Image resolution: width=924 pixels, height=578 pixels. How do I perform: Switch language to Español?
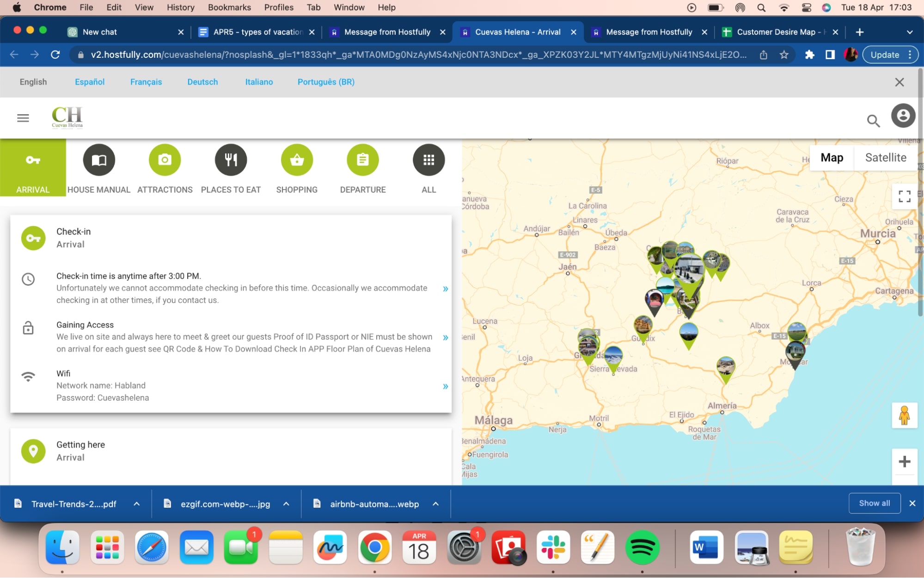coord(90,82)
